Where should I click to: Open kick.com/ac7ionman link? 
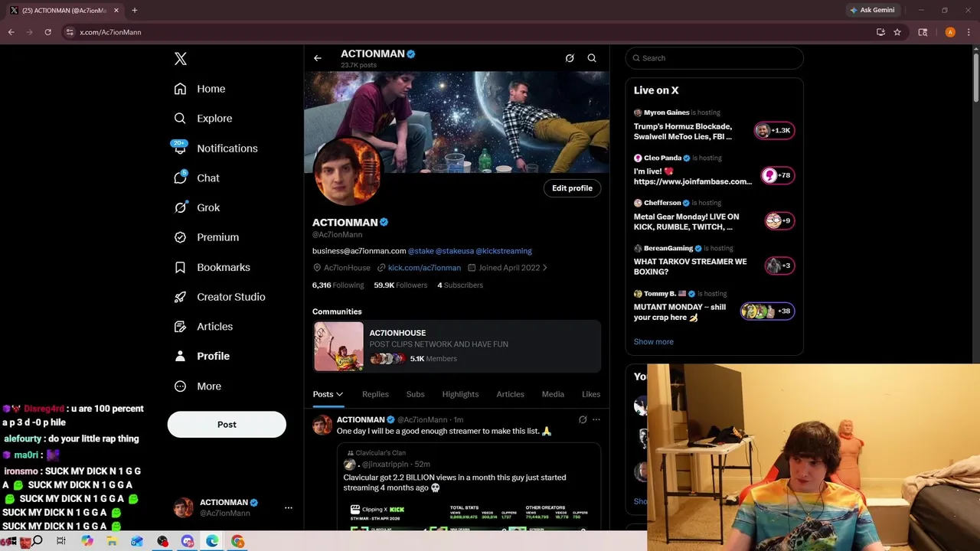coord(424,268)
